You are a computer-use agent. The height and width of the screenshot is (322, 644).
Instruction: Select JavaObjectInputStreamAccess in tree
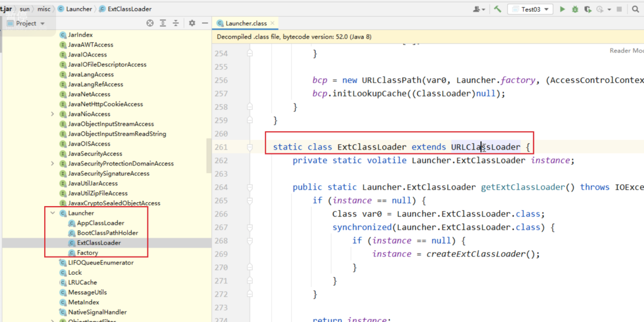(x=111, y=124)
